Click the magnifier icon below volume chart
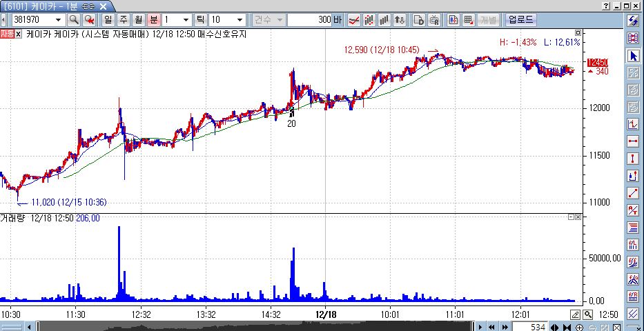644x331 pixels. coord(587,314)
